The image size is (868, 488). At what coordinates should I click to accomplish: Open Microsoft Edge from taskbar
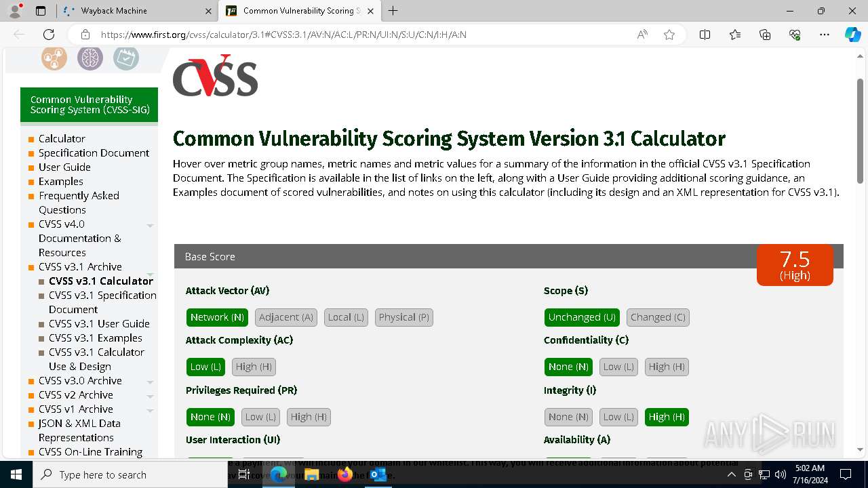tap(279, 474)
